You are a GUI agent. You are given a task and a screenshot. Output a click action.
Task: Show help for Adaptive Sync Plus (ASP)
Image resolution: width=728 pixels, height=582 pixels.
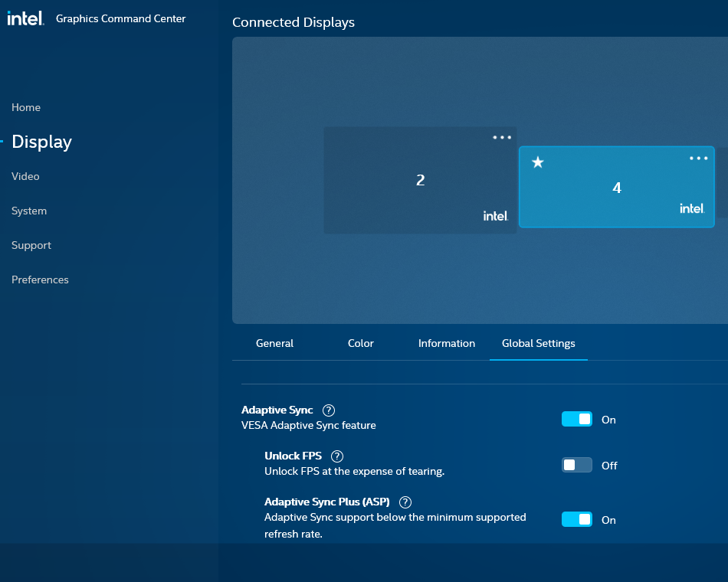click(x=405, y=502)
